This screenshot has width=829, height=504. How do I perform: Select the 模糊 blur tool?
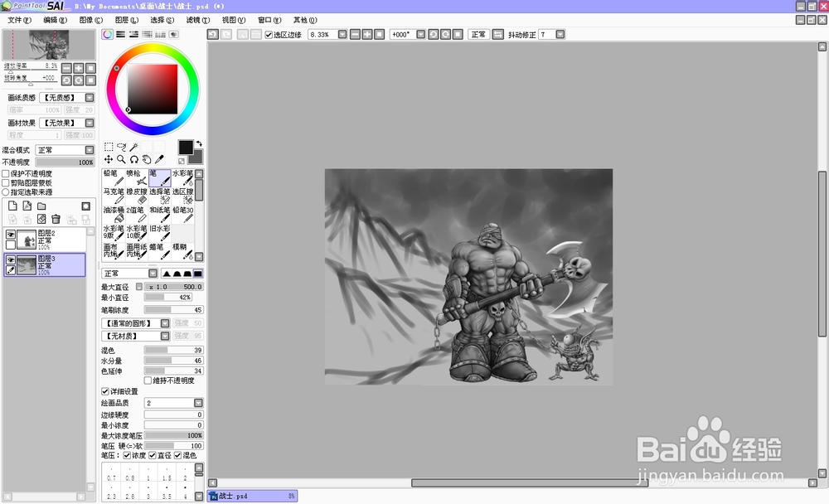(x=183, y=252)
